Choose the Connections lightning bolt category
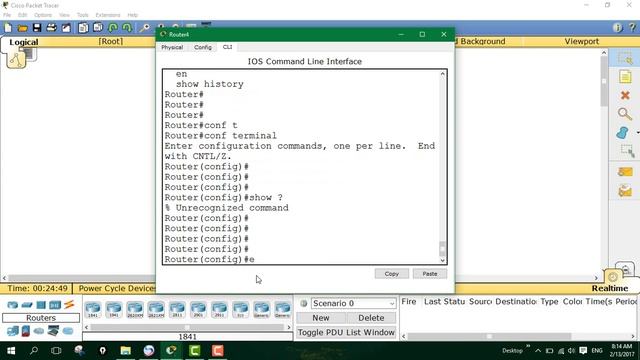The width and height of the screenshot is (640, 360). coord(69,304)
